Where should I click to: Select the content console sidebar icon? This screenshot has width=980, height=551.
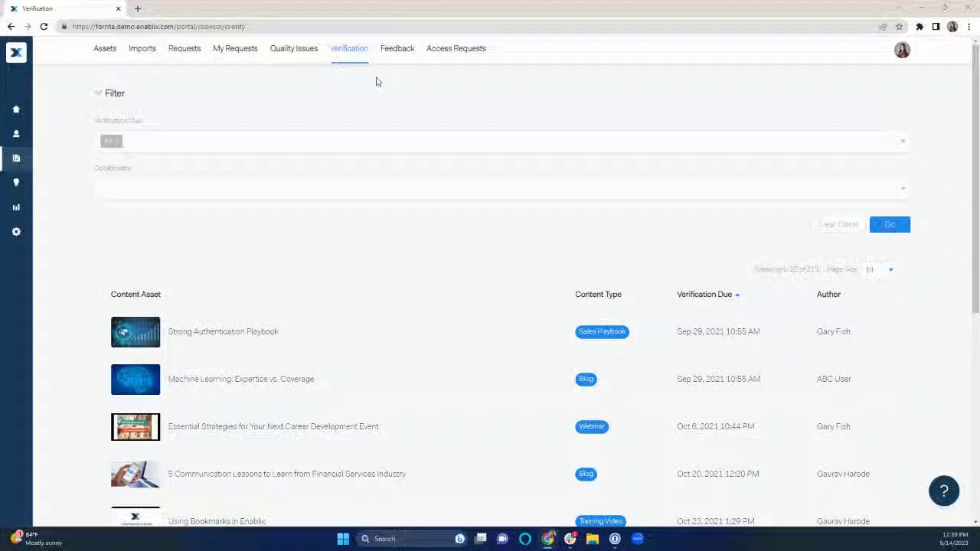tap(16, 158)
